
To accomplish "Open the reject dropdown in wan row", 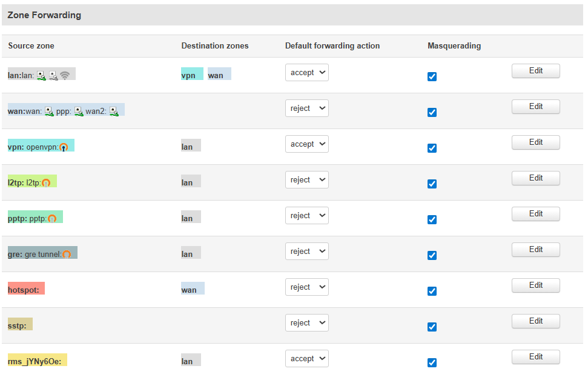I will tap(307, 108).
